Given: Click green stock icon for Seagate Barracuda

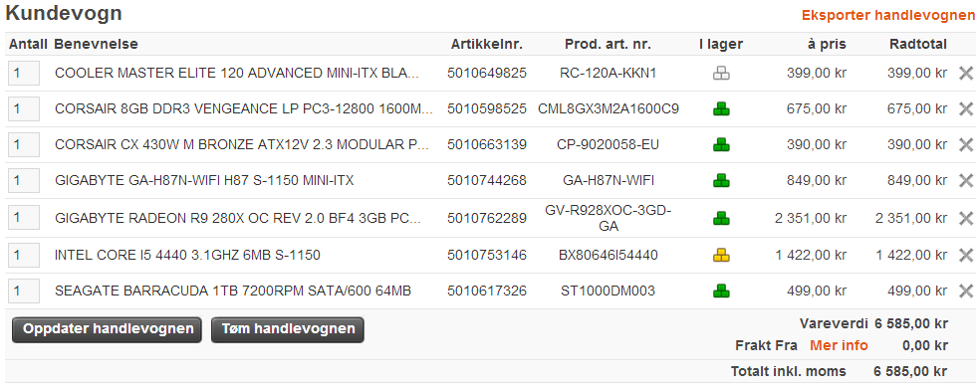Looking at the screenshot, I should (721, 291).
